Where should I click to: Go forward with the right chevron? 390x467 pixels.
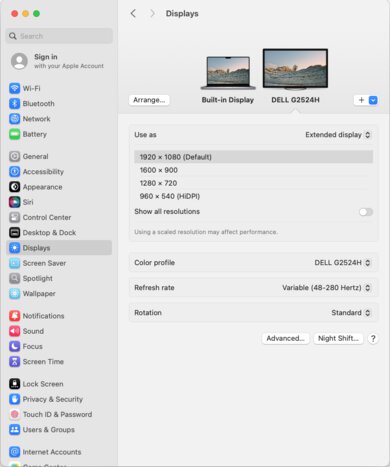click(x=152, y=13)
